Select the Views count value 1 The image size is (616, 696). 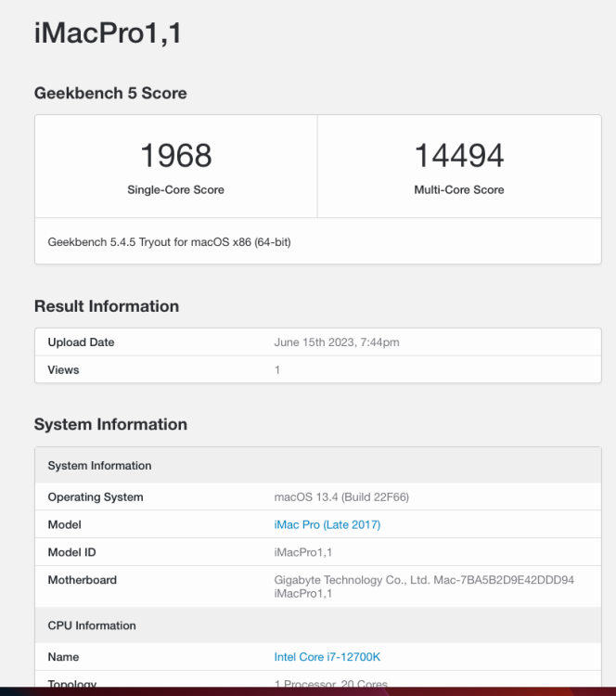pyautogui.click(x=277, y=369)
